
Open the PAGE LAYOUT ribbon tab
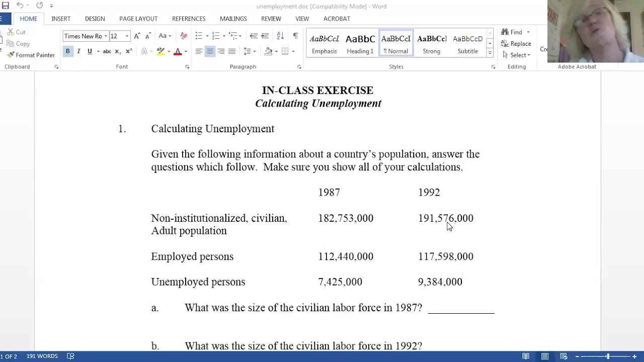[138, 19]
